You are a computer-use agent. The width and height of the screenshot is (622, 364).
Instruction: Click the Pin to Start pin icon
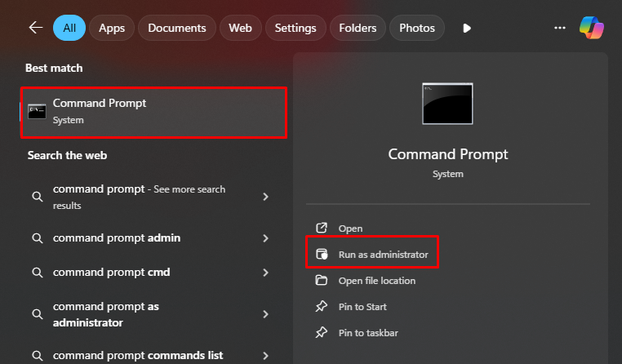[x=322, y=307]
